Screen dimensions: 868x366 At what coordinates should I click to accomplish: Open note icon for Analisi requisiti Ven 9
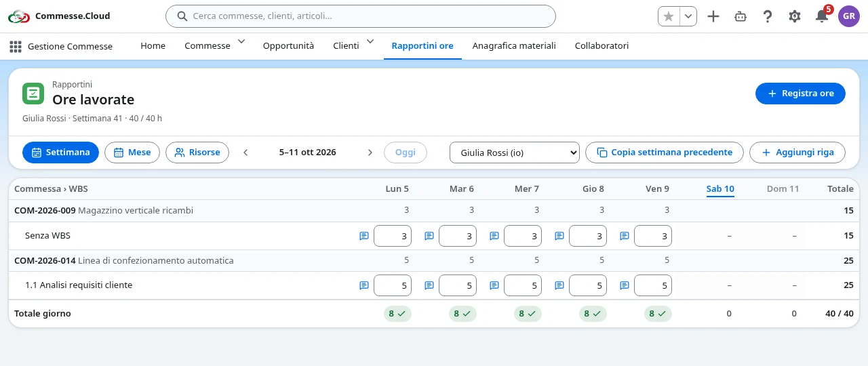(625, 285)
